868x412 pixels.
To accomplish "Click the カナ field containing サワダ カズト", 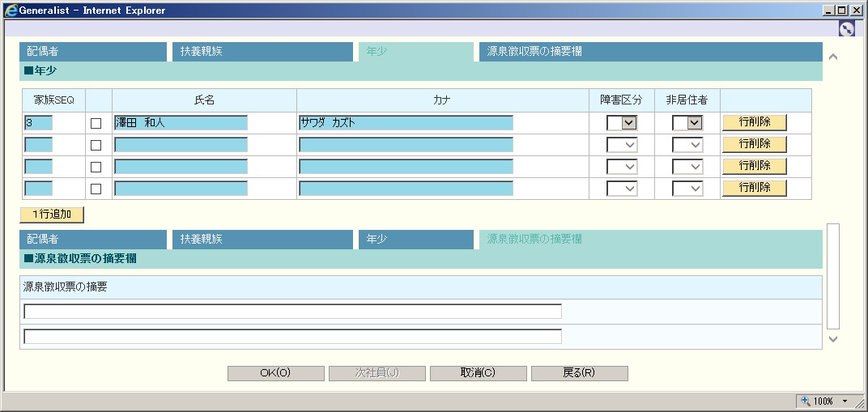I will tap(405, 123).
